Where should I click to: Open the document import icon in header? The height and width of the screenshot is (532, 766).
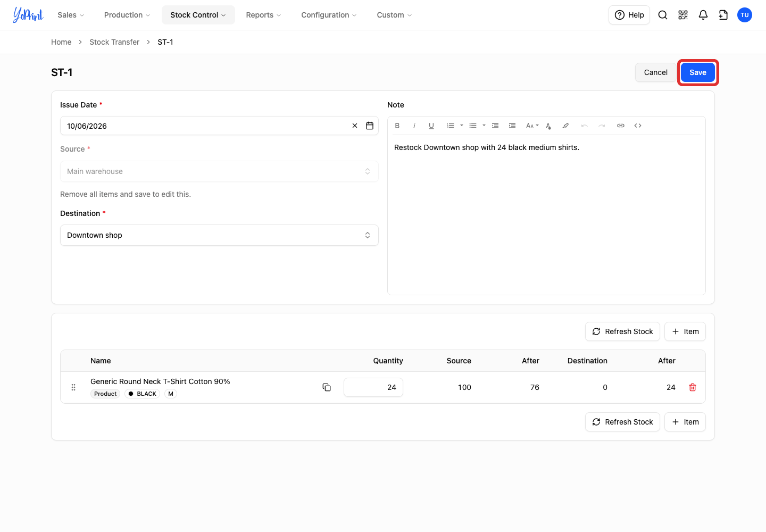(x=723, y=15)
